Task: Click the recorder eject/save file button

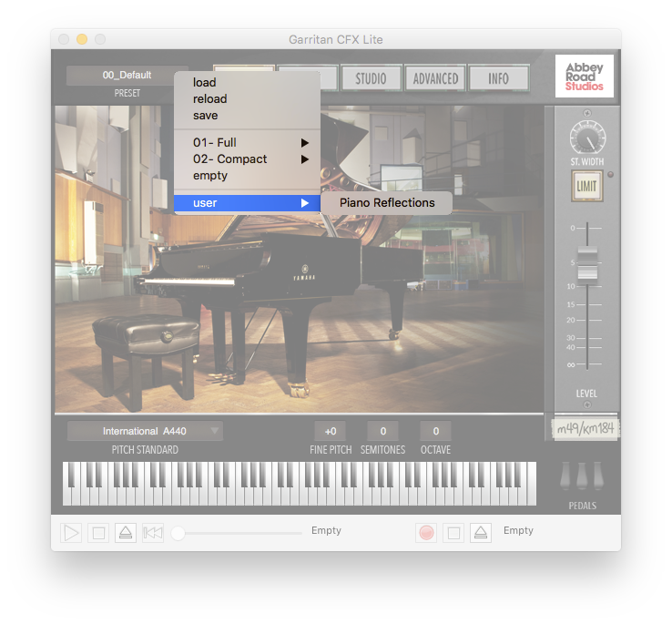Action: (x=481, y=533)
